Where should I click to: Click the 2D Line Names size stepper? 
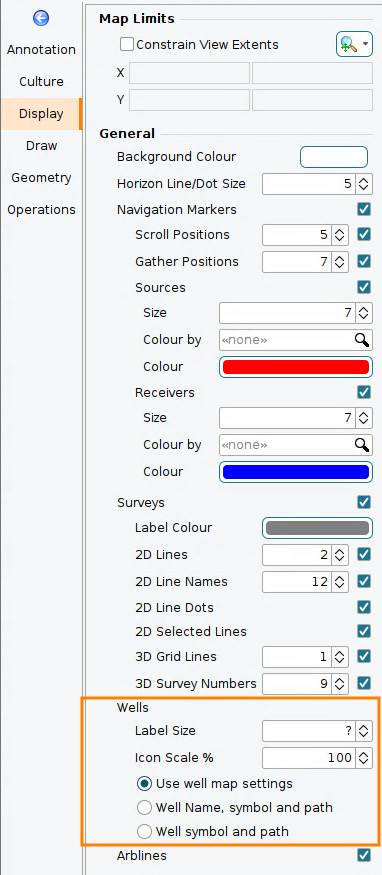(x=339, y=581)
